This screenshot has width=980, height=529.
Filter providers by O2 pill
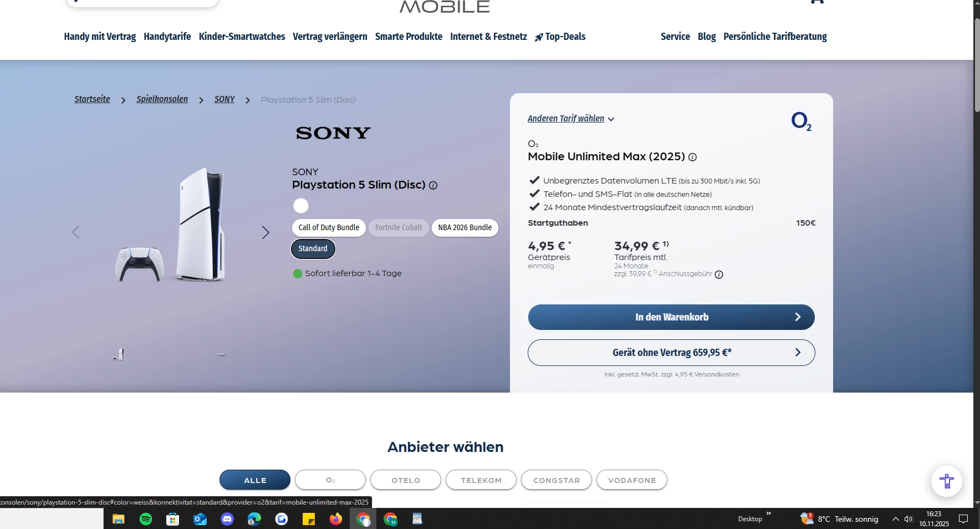(x=330, y=480)
